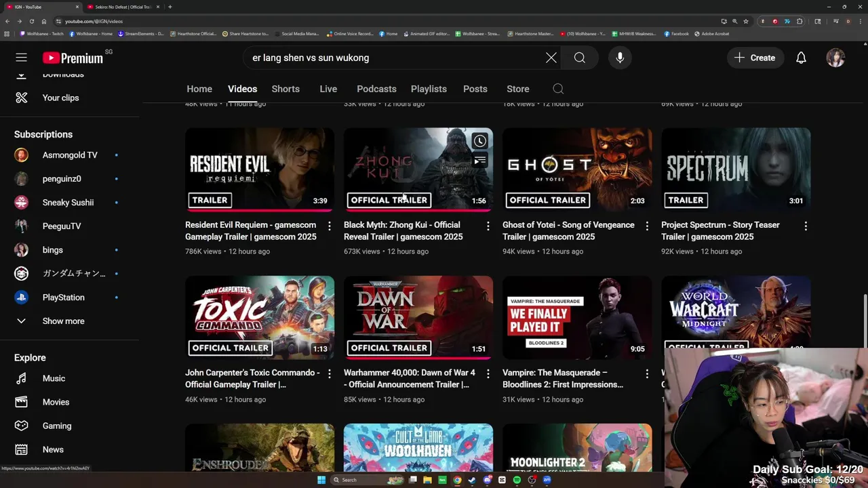Open options for Toxic Commando video
Viewport: 868px width, 488px height.
click(x=330, y=373)
